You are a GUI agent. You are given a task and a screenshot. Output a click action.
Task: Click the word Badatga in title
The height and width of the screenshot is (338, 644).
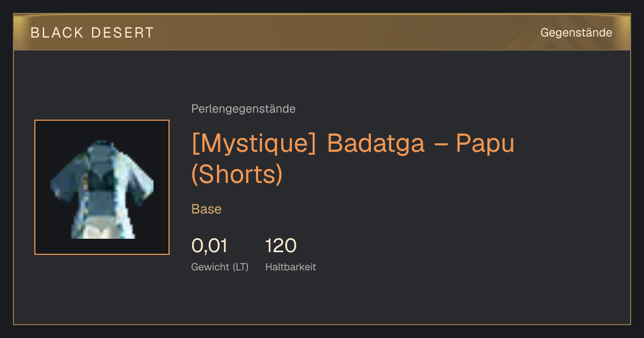pos(376,144)
